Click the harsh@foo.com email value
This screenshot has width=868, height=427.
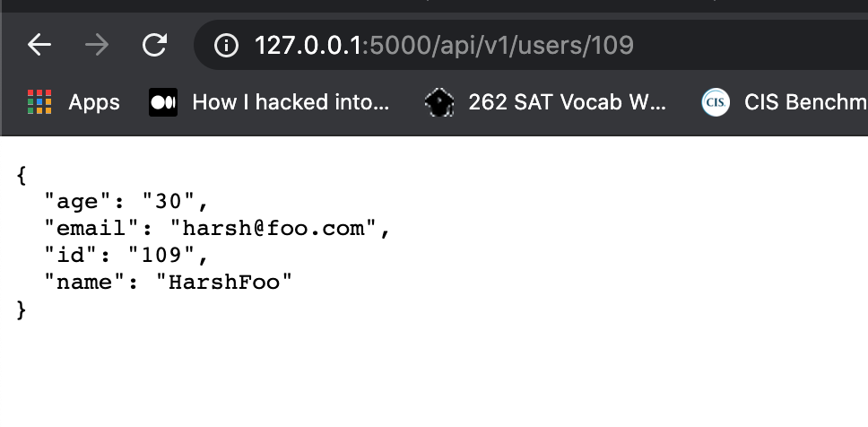[x=274, y=228]
